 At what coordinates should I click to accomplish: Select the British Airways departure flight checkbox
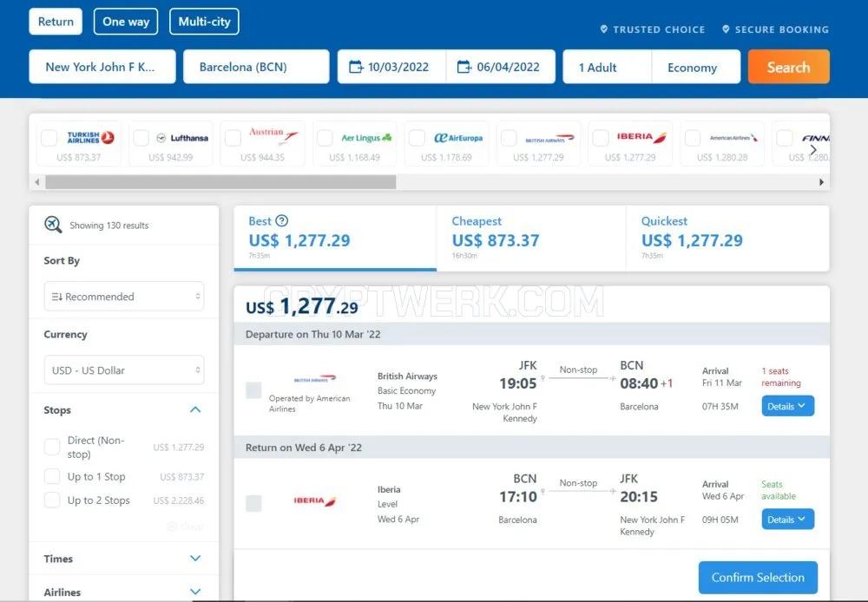coord(253,390)
